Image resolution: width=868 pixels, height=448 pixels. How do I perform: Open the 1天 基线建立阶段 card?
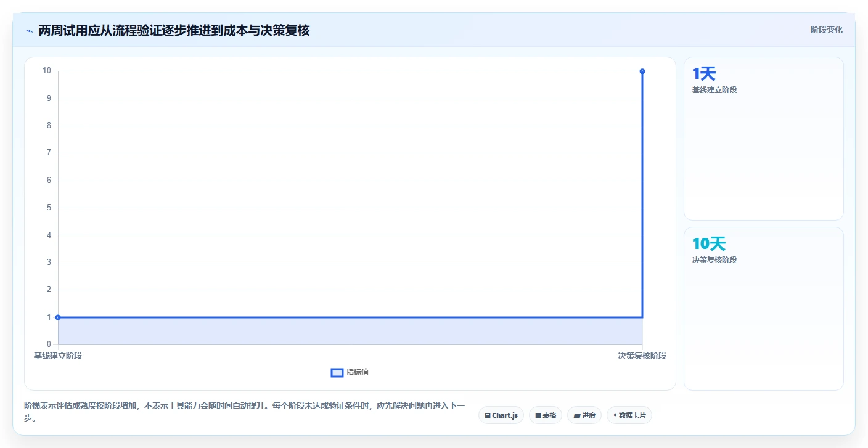(x=764, y=139)
